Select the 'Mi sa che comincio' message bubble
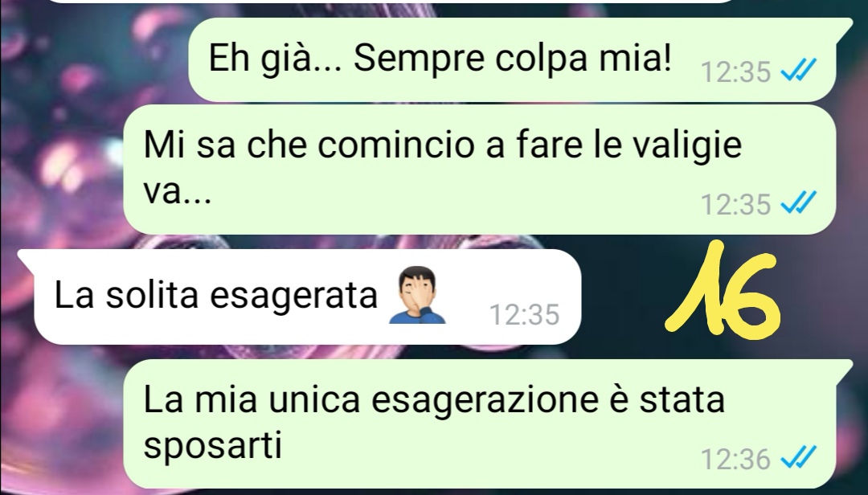This screenshot has width=868, height=495. click(x=479, y=170)
